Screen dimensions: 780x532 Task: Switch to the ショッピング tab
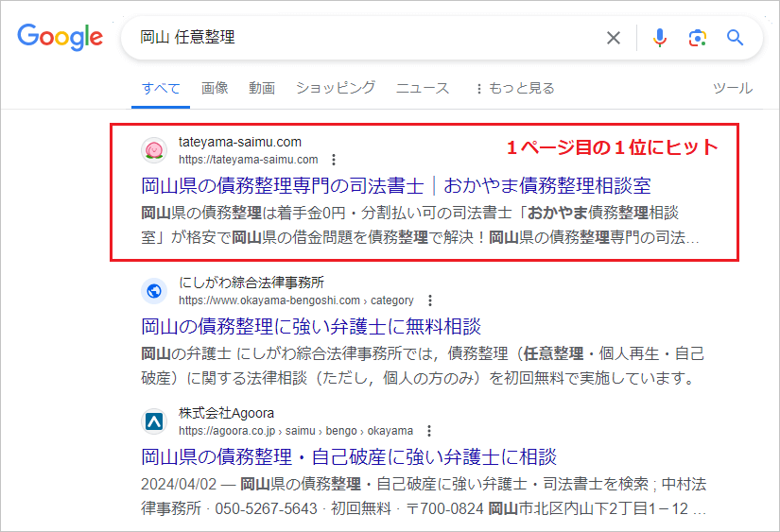[x=336, y=88]
